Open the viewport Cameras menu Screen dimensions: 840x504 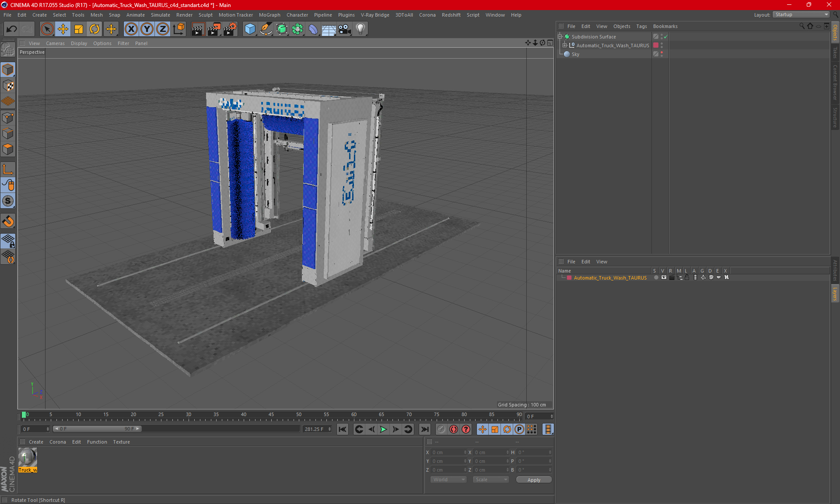[x=55, y=43]
